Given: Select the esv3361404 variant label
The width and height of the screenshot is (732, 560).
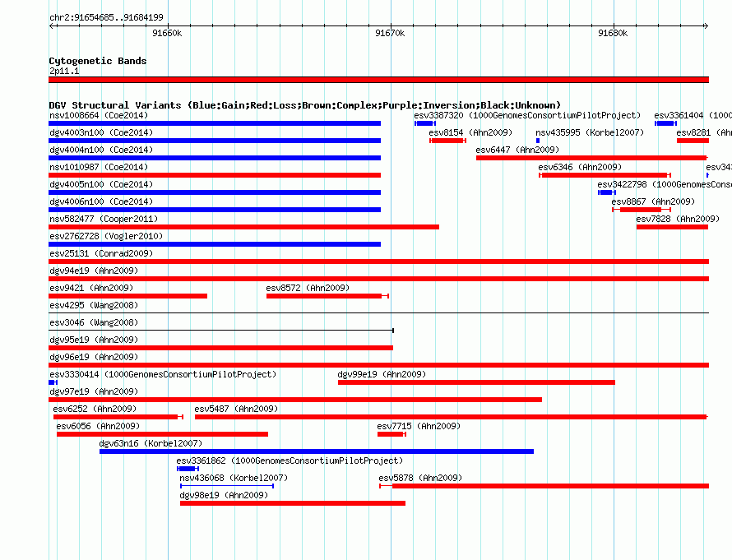Looking at the screenshot, I should (x=693, y=115).
